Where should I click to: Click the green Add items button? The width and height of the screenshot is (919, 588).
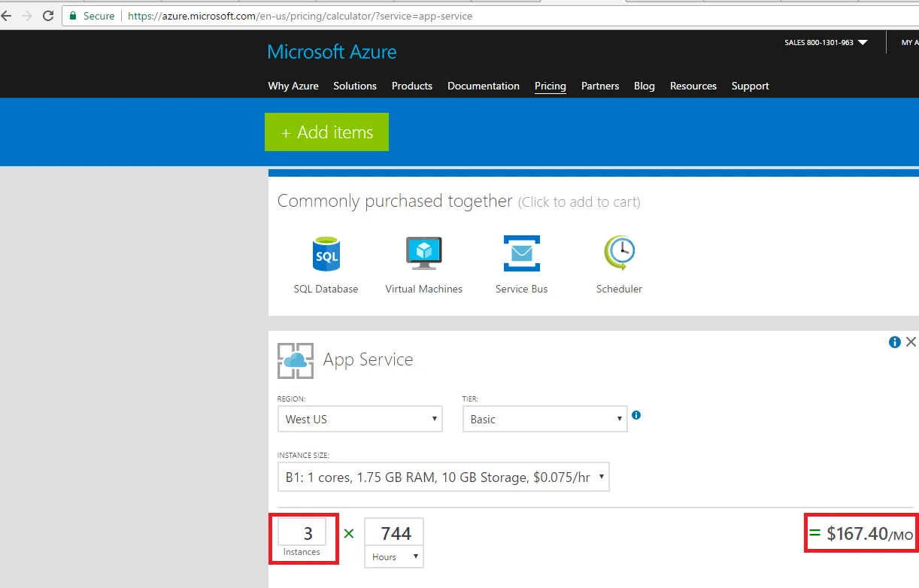326,132
